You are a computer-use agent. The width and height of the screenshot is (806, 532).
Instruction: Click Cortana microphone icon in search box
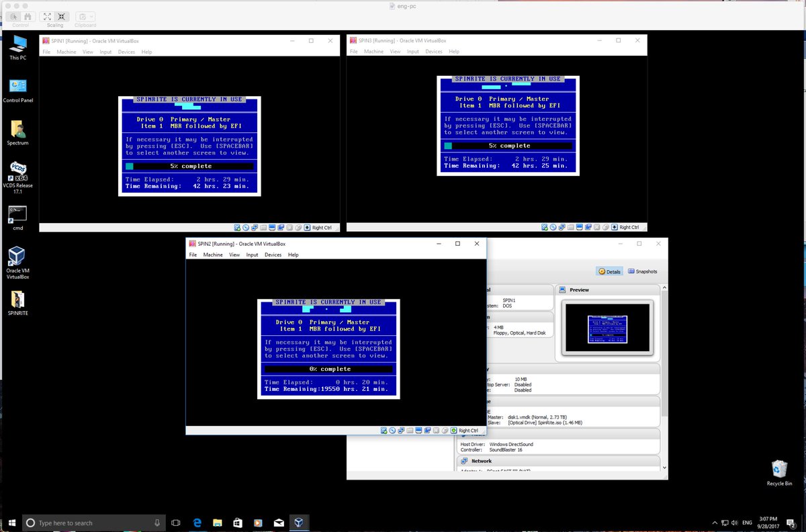156,523
